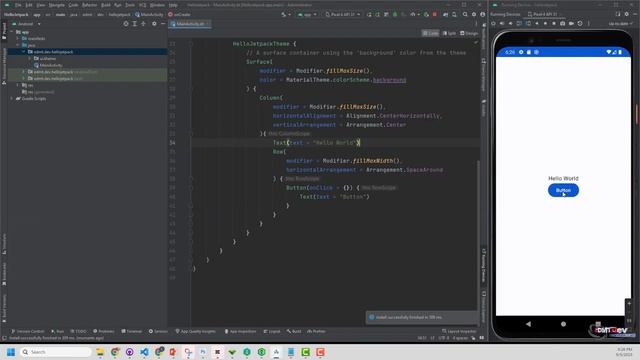The width and height of the screenshot is (640, 360).
Task: Click Hello World text in emulator
Action: tap(563, 178)
